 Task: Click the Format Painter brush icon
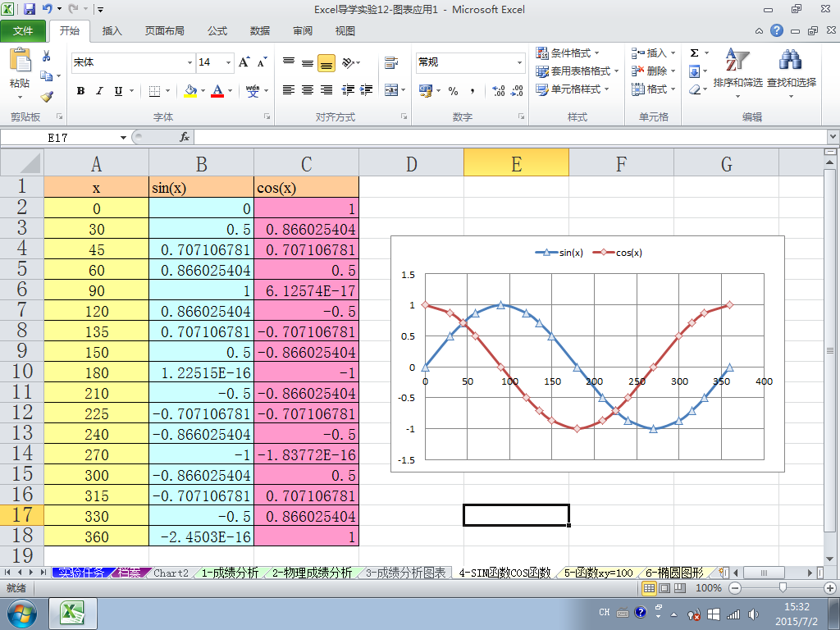tap(47, 97)
